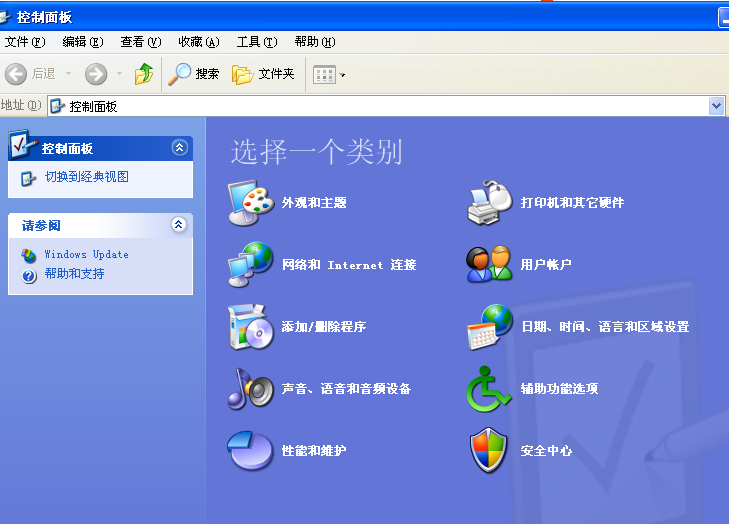Image resolution: width=729 pixels, height=524 pixels.
Task: Open the forward button history dropdown
Action: 119,73
